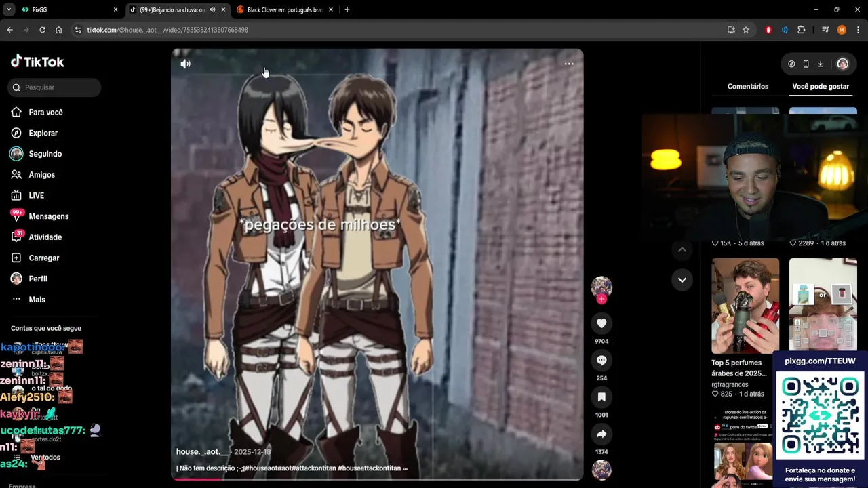Open creator avatar beside the video
The width and height of the screenshot is (868, 488).
pos(601,286)
